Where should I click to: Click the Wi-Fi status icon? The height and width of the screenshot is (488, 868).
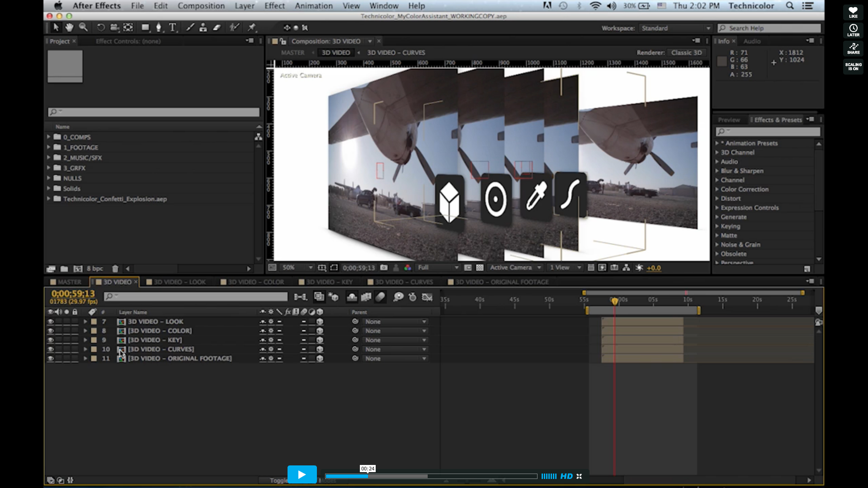click(595, 5)
